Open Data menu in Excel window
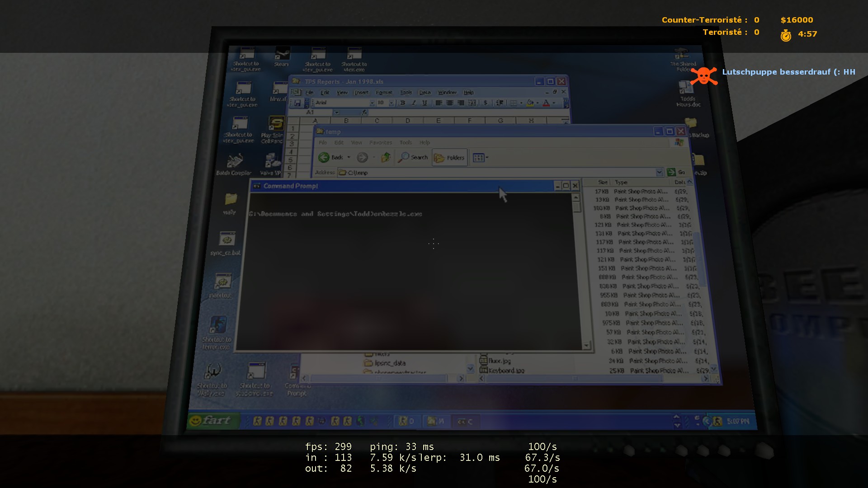The image size is (868, 488). [x=425, y=93]
